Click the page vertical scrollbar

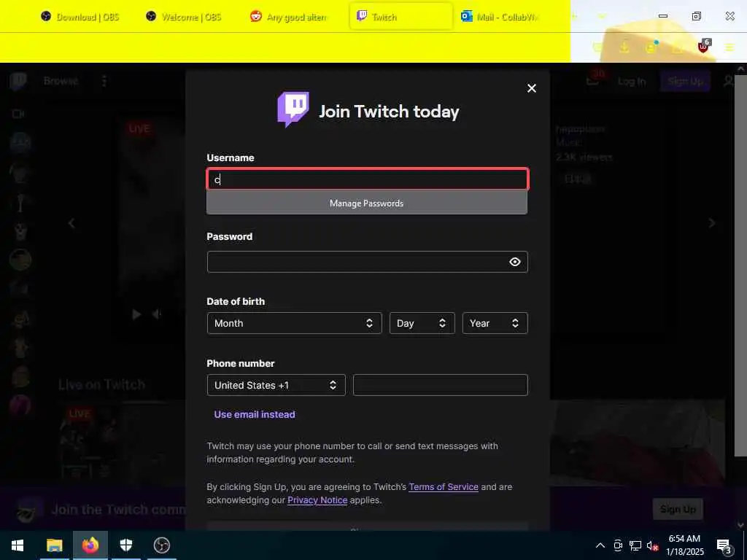tap(740, 267)
